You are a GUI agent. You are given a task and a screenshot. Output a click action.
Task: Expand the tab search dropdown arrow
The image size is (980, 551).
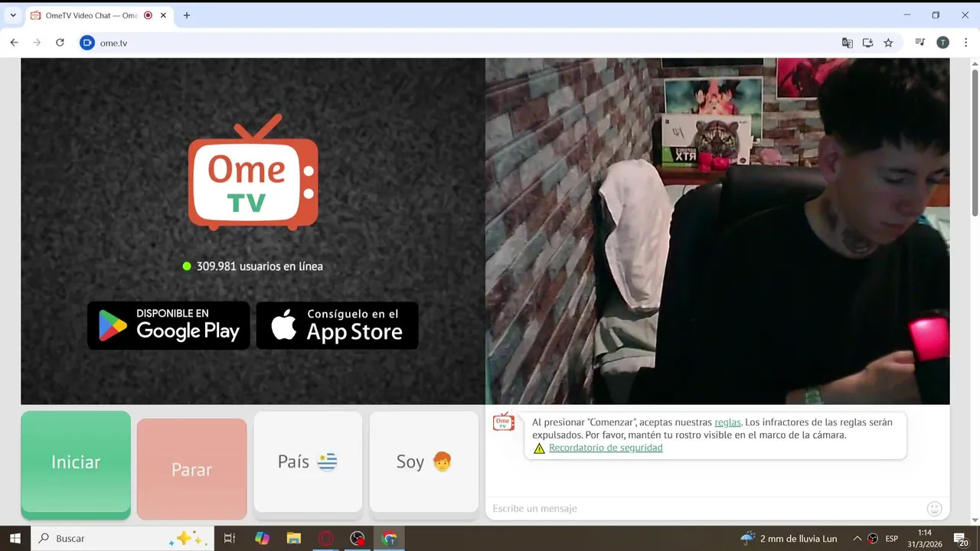pyautogui.click(x=13, y=15)
